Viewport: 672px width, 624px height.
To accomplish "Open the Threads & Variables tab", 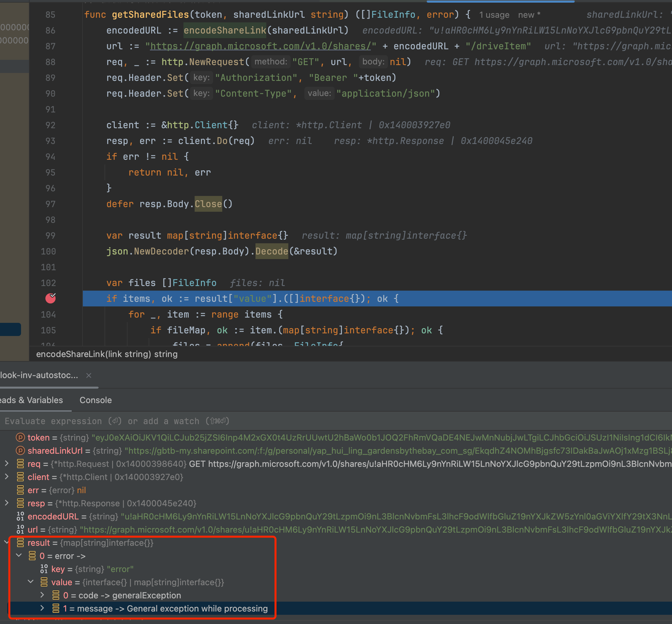I will pyautogui.click(x=32, y=400).
